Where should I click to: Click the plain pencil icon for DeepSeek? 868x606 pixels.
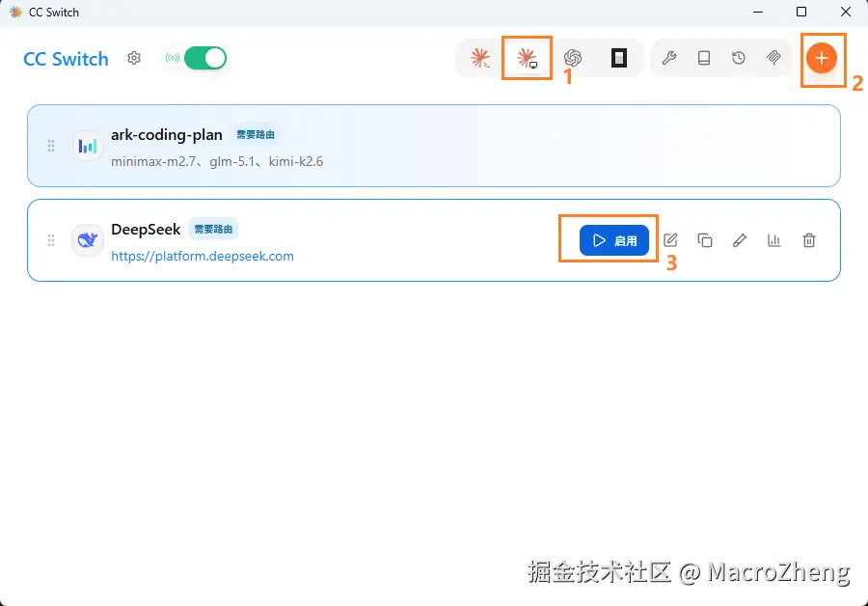click(740, 240)
